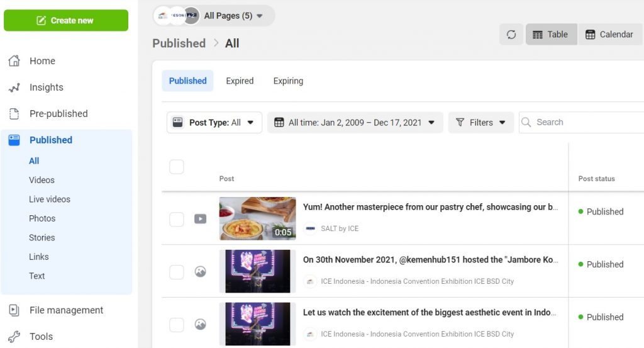
Task: Tick the select-all checkbox in table header
Action: [x=177, y=167]
